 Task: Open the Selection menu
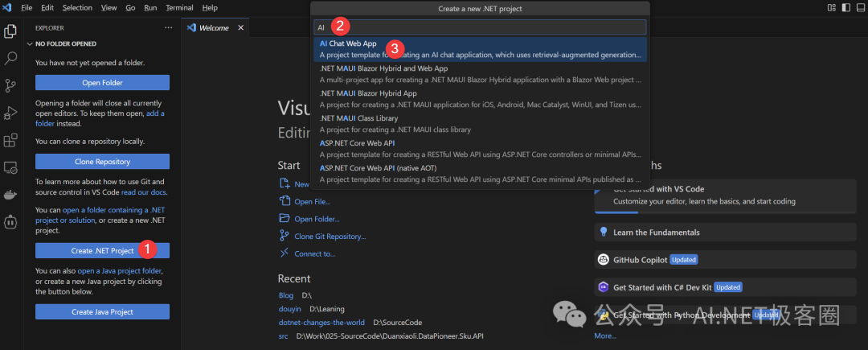coord(77,8)
